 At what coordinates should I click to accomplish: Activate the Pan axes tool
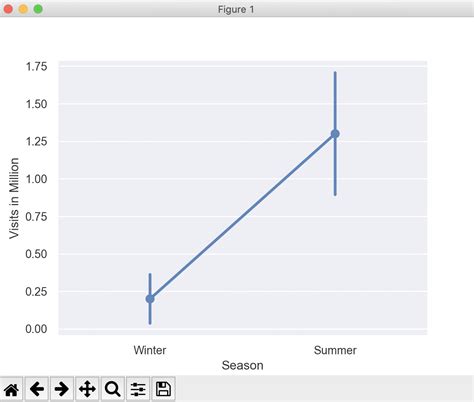click(87, 389)
